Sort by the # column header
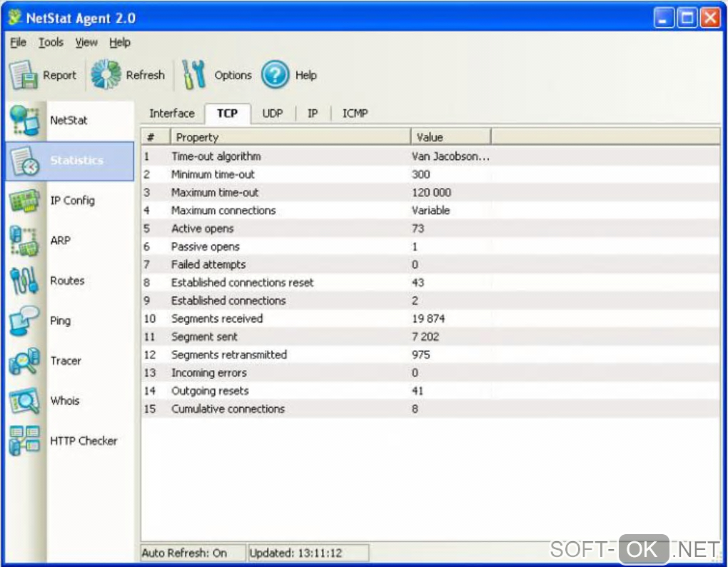This screenshot has height=567, width=728. pos(156,137)
